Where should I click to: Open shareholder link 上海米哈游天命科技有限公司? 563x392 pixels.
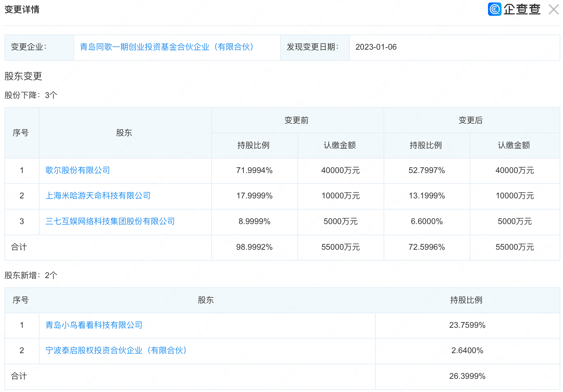pyautogui.click(x=98, y=196)
